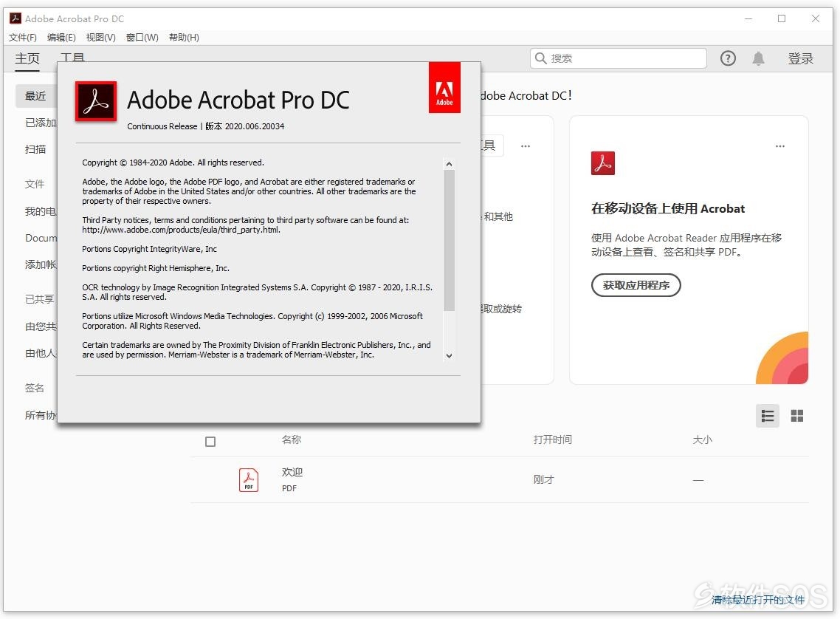This screenshot has width=840, height=619.
Task: Switch to the 工具 tab
Action: (73, 57)
